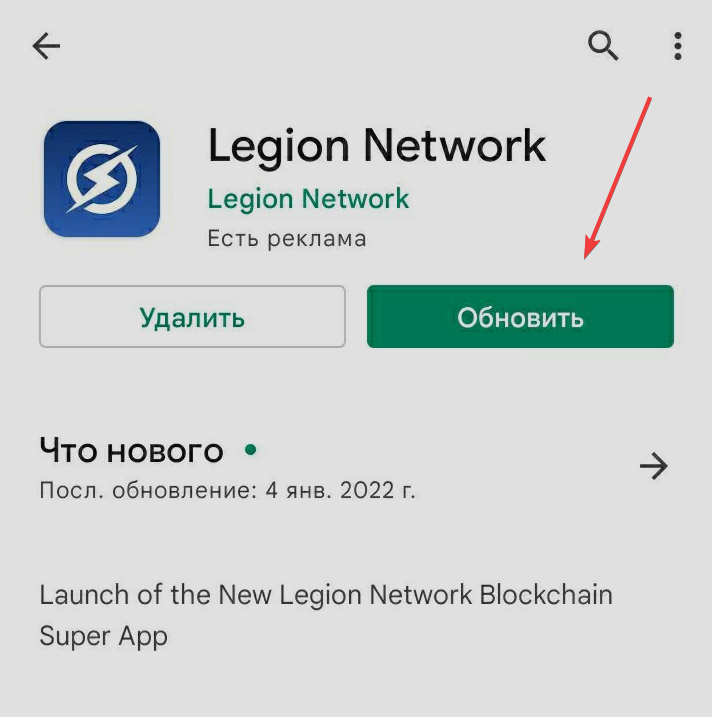Tap the green new-update dot indicator
Viewport: 712px width, 717px height.
(251, 450)
